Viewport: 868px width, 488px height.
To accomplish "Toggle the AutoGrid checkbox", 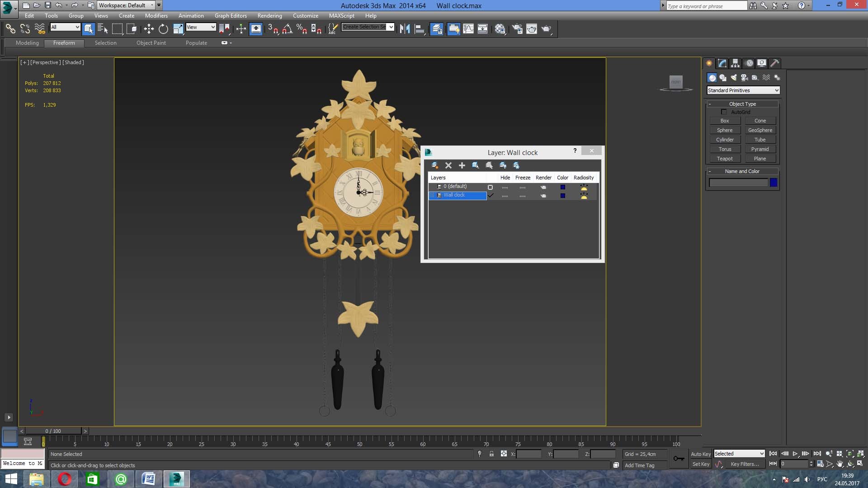I will [x=724, y=112].
